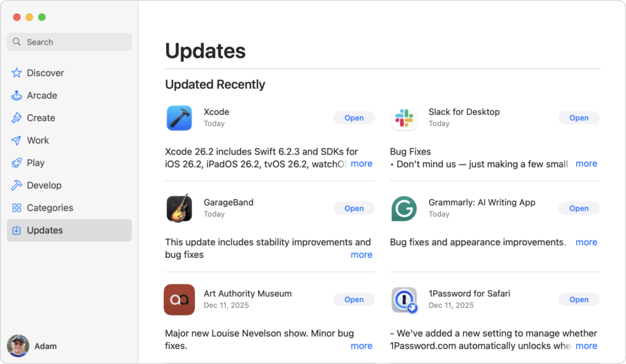The width and height of the screenshot is (626, 364).
Task: Click the 1Password for Safari app icon
Action: coord(404,300)
